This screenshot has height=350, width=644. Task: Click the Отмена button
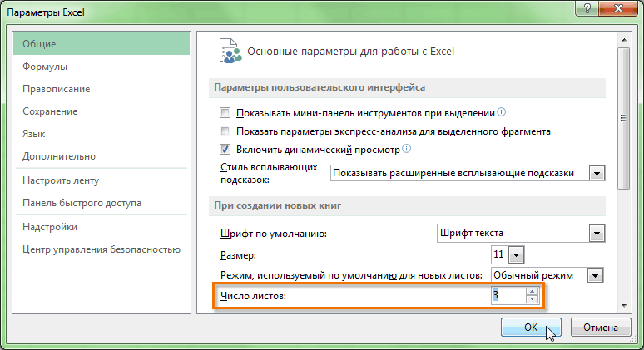(601, 327)
